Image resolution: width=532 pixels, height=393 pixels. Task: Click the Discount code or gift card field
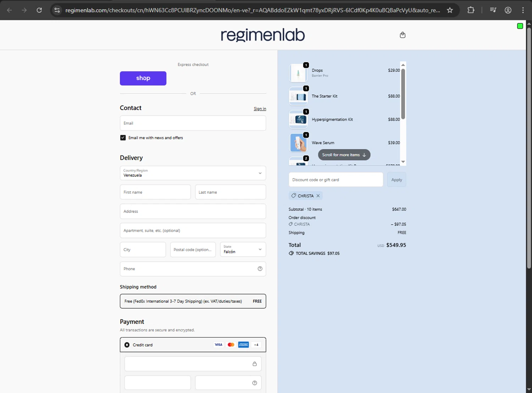tap(336, 180)
